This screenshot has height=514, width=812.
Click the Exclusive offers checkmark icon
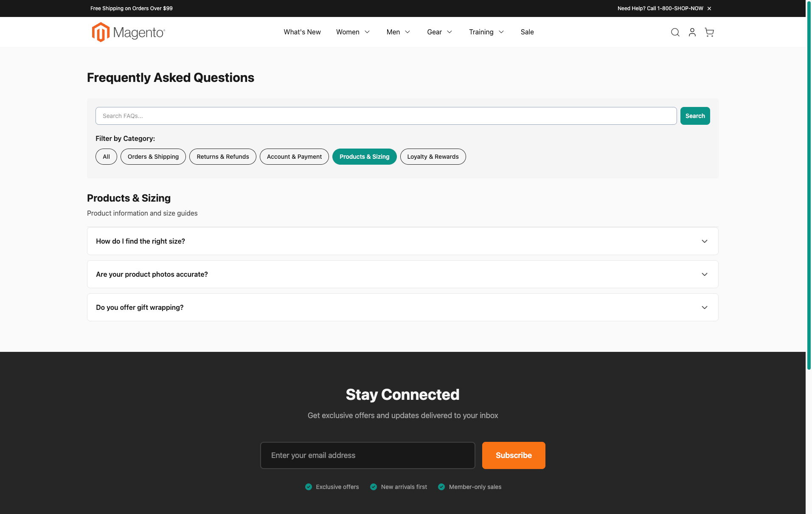(x=309, y=487)
